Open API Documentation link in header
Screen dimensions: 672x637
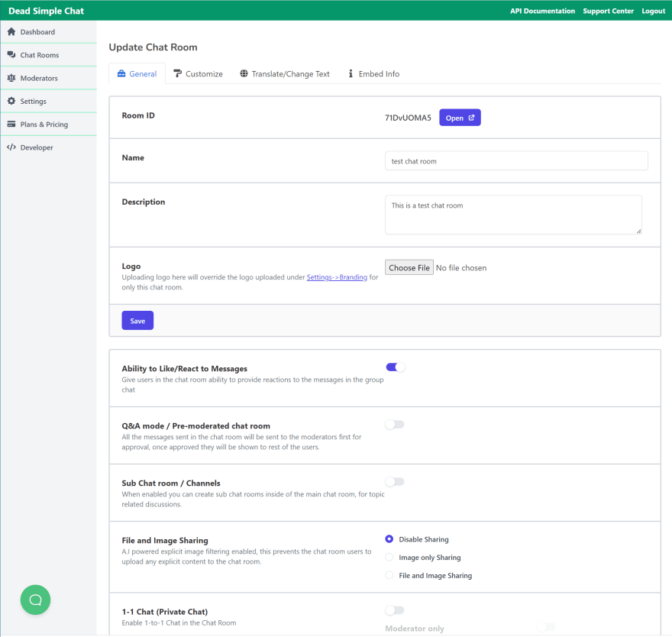(x=543, y=11)
